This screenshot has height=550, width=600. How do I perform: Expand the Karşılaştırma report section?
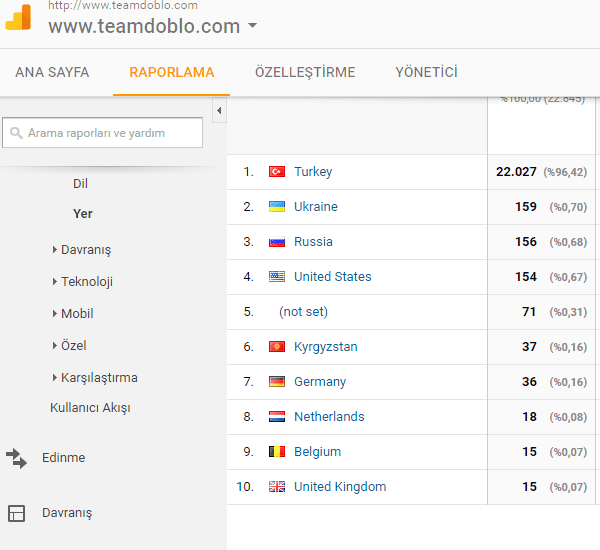98,378
